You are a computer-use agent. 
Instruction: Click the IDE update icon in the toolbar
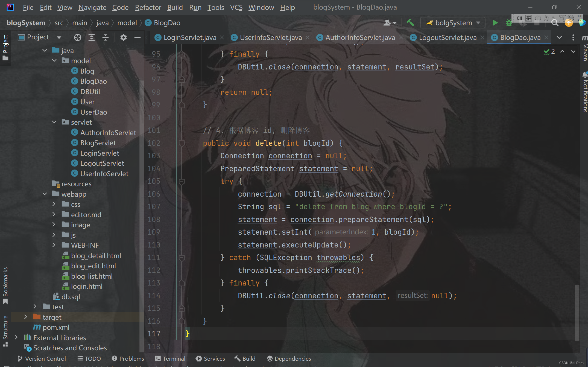coord(569,23)
